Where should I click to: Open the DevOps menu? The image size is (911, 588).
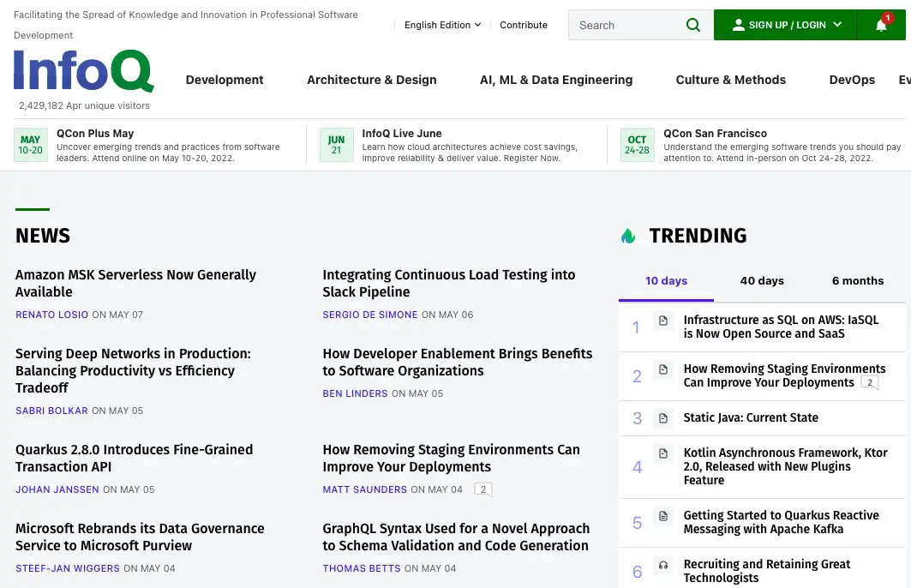pos(852,80)
